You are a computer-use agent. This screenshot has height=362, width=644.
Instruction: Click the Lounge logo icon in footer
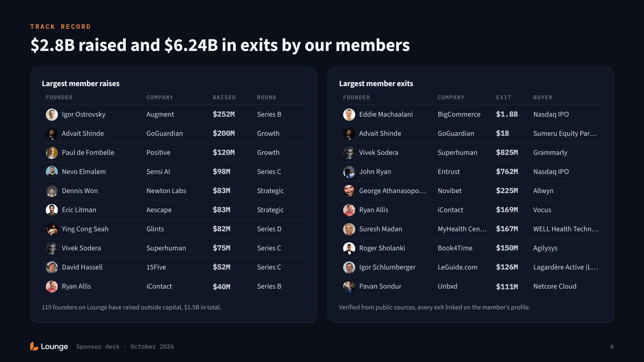tap(34, 346)
